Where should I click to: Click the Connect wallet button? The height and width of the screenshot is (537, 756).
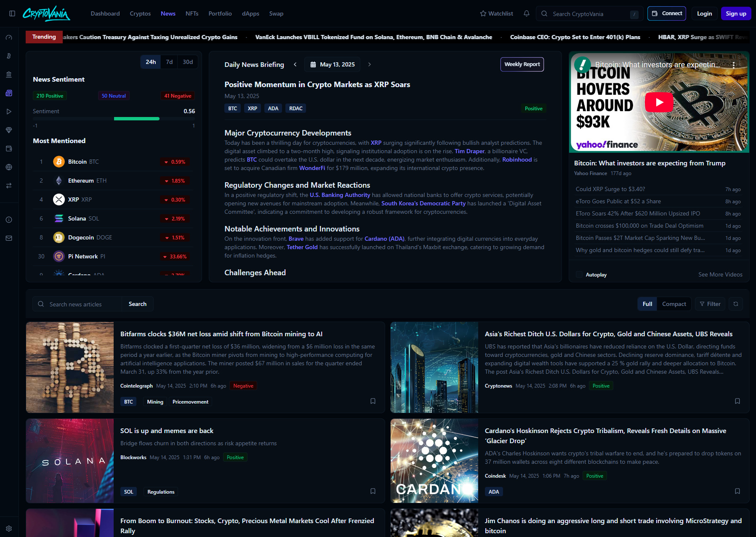pos(667,13)
